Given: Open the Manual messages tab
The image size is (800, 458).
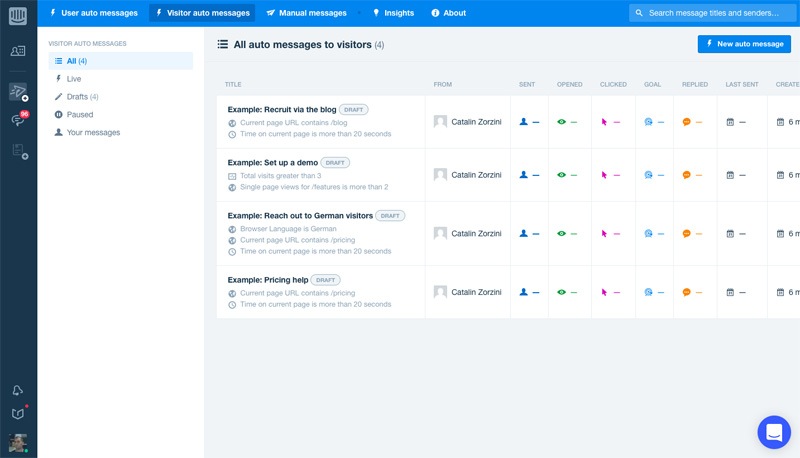Looking at the screenshot, I should coord(306,13).
